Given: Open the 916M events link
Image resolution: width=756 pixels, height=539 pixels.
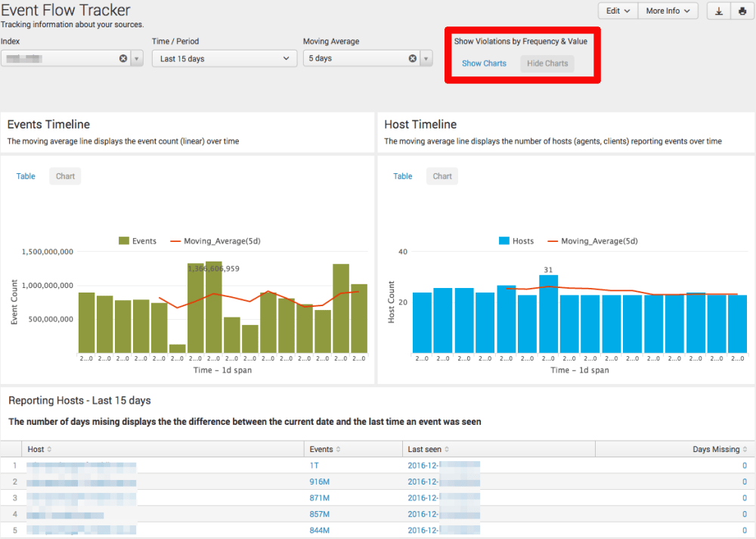Looking at the screenshot, I should (x=320, y=482).
